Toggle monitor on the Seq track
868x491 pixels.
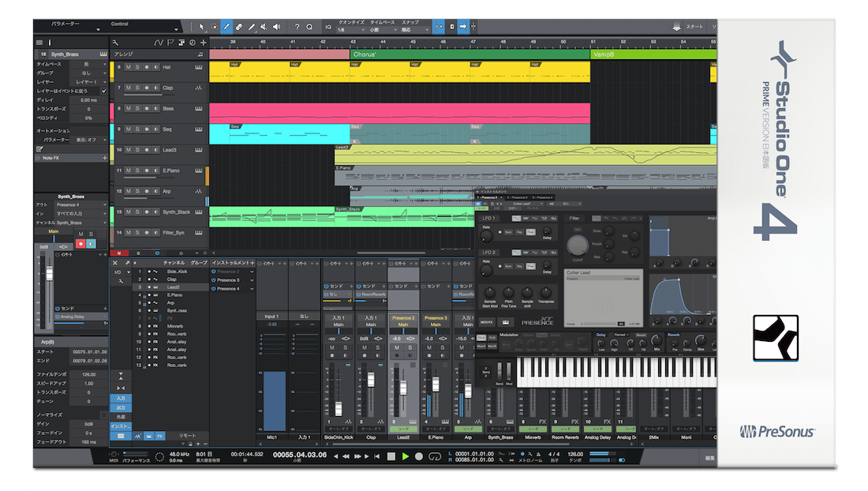[156, 129]
